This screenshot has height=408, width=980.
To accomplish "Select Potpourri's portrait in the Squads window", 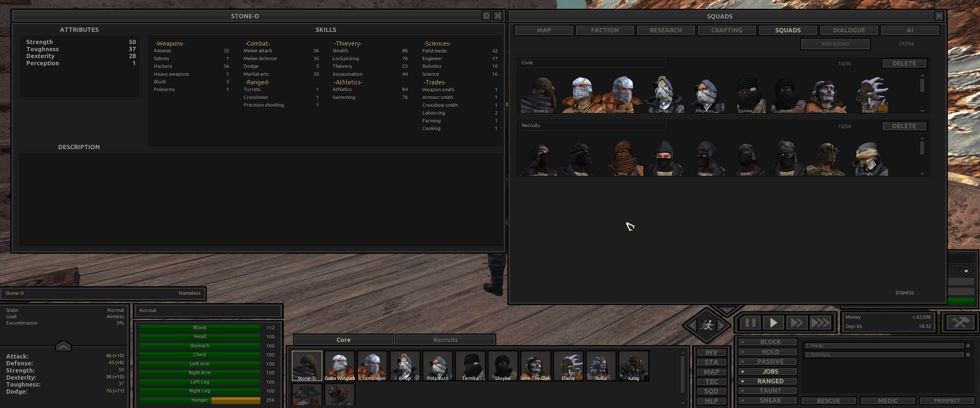I will pos(704,95).
